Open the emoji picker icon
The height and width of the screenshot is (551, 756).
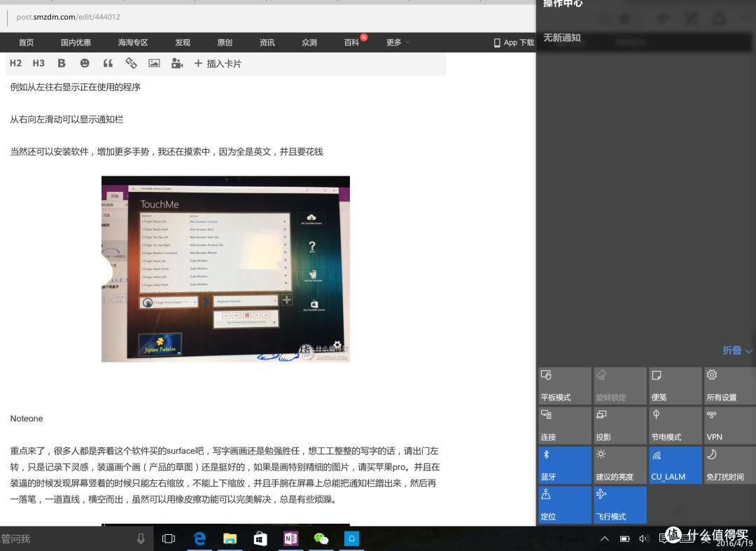pyautogui.click(x=85, y=63)
